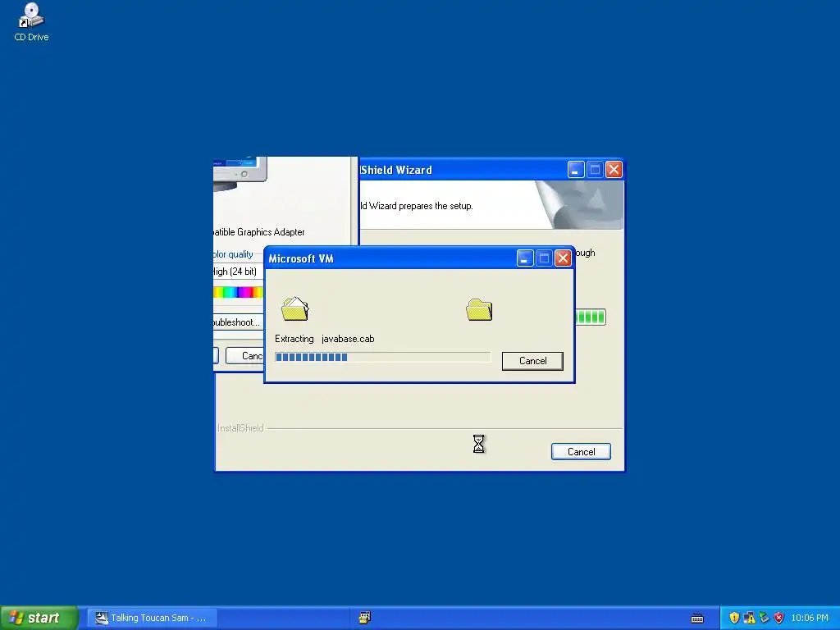Image resolution: width=840 pixels, height=630 pixels.
Task: Close the InstallShield Wizard window
Action: [614, 170]
